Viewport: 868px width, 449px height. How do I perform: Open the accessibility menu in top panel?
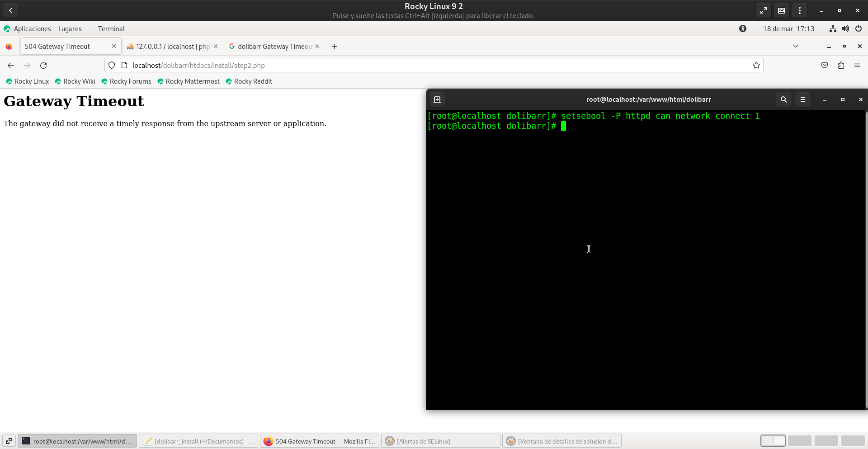[742, 29]
